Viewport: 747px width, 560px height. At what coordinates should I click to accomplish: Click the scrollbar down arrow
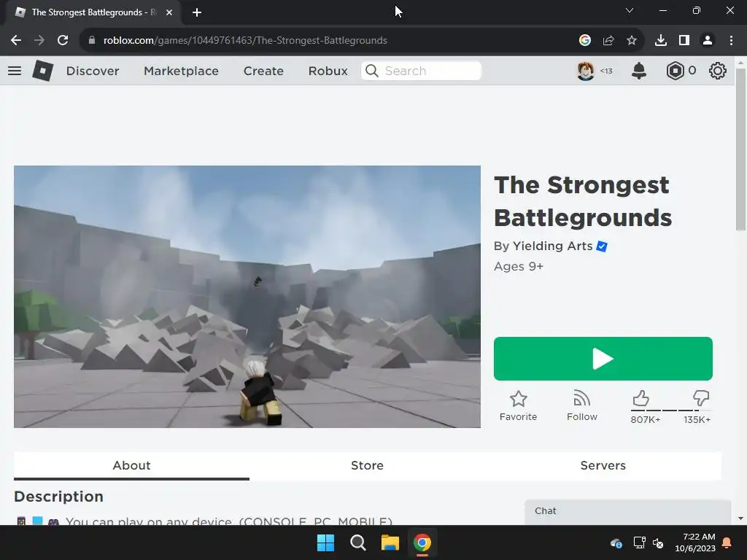coord(741,518)
